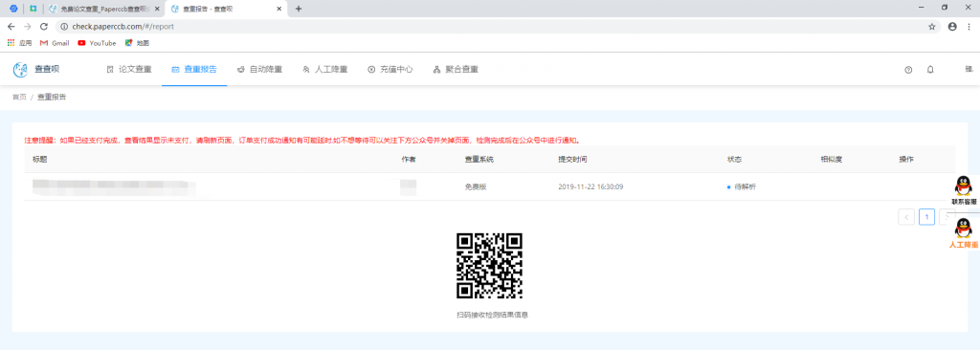
Task: Click the blue pinned tab icon
Action: 13,9
